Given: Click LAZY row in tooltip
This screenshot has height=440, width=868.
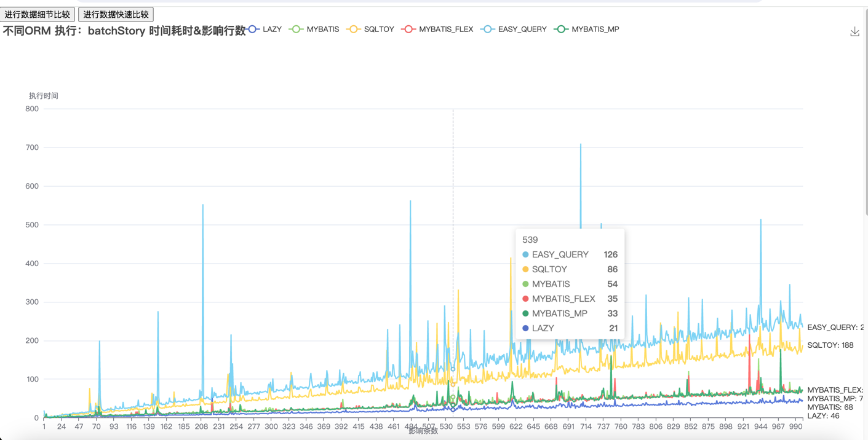Looking at the screenshot, I should [x=570, y=328].
